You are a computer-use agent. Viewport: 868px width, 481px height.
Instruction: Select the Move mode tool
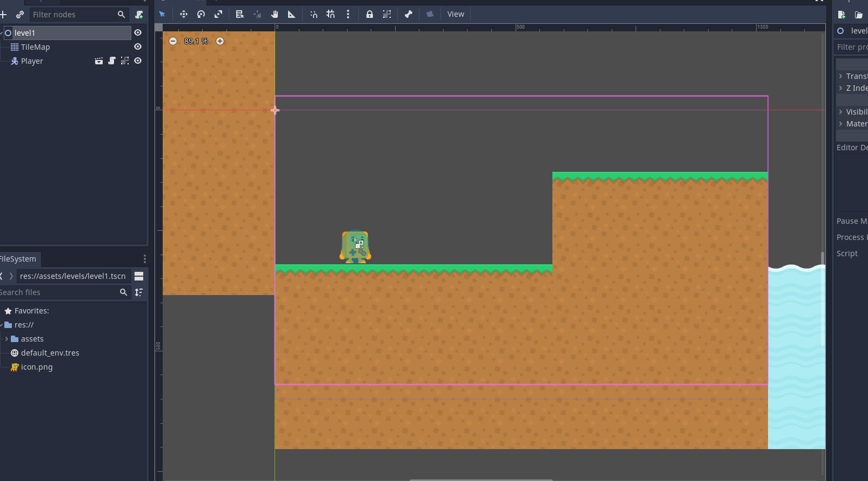[184, 15]
